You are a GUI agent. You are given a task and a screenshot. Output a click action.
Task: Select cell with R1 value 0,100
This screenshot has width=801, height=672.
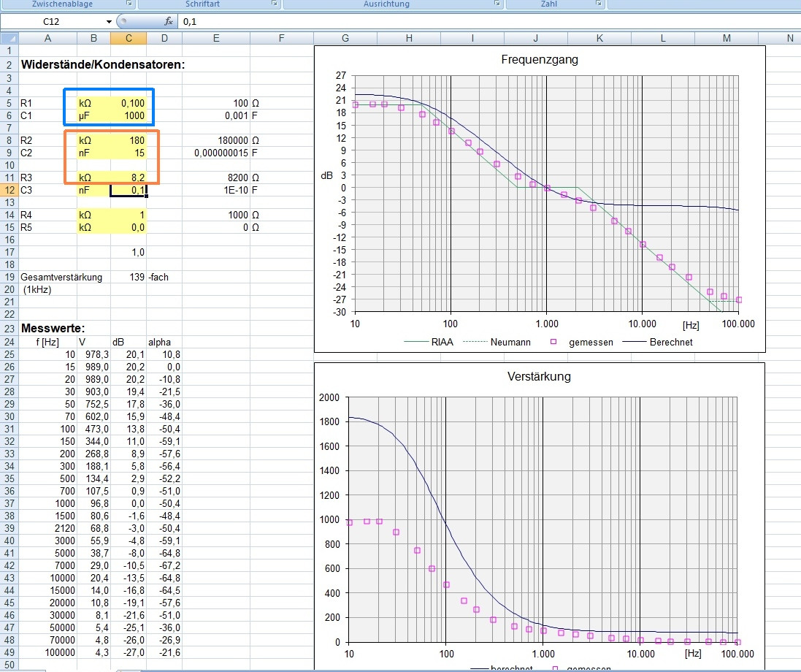point(129,103)
